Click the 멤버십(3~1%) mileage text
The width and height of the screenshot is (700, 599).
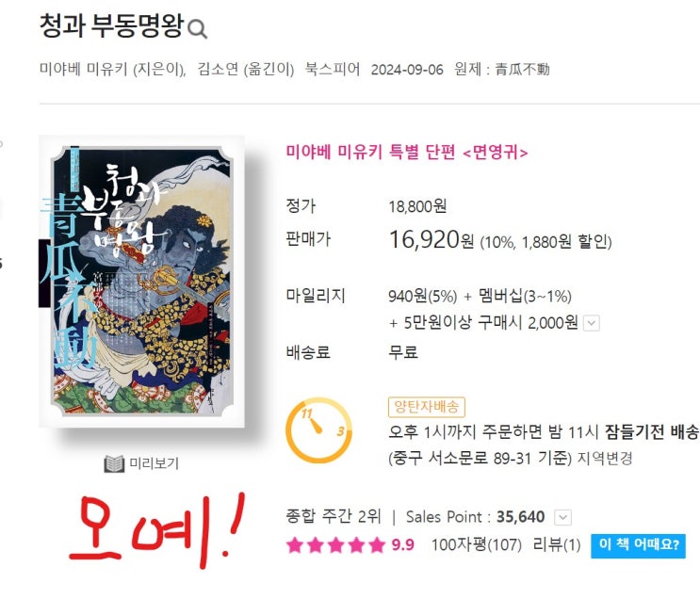pos(525,296)
